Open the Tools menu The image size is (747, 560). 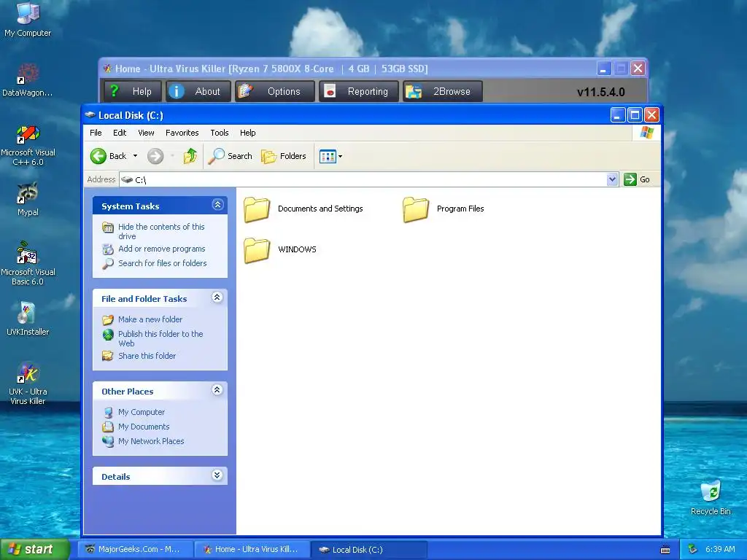220,133
